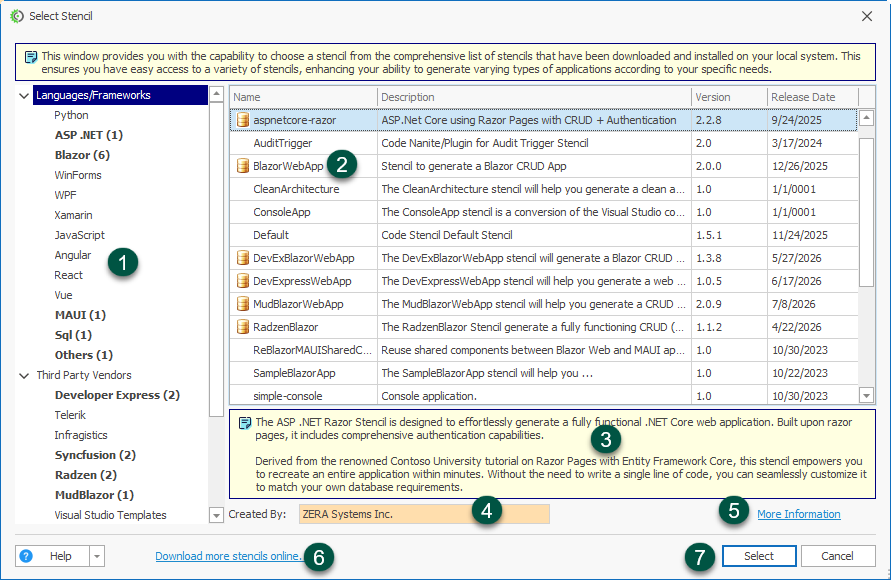Click the DevExpressWebApp stencil icon
This screenshot has height=580, width=891.
pyautogui.click(x=243, y=281)
